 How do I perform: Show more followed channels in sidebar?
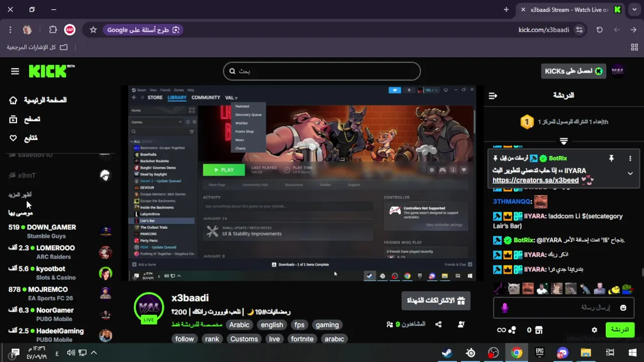pyautogui.click(x=20, y=195)
